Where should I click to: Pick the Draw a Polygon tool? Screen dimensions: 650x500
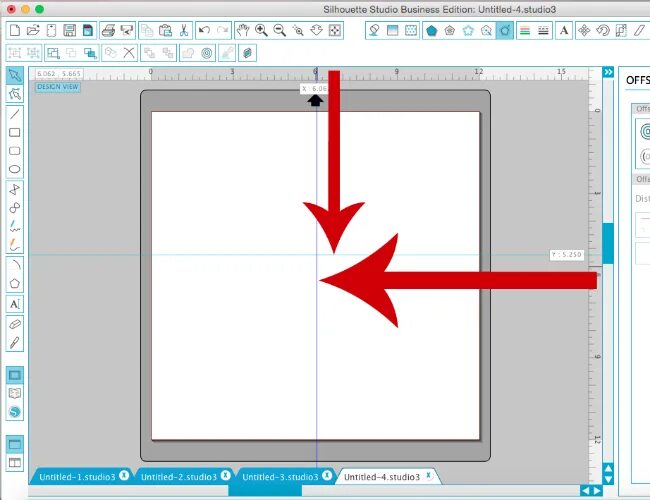click(x=15, y=189)
